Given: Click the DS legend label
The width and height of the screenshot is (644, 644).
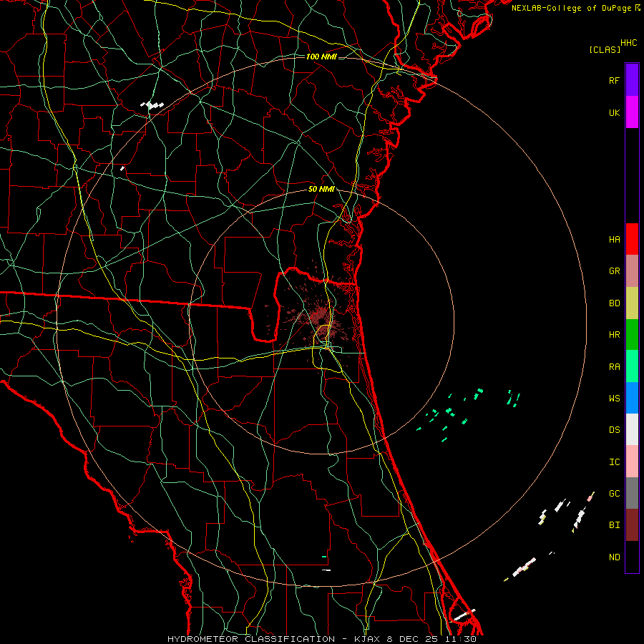Looking at the screenshot, I should tap(614, 430).
